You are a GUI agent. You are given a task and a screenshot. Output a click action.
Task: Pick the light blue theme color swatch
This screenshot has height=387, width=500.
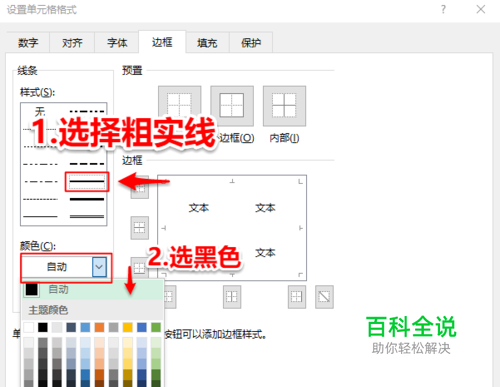click(85, 327)
